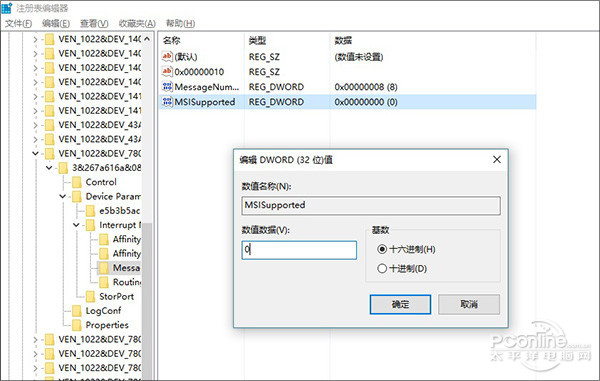Click the 3&267a616a&08 folder icon
Viewport: 600px width, 381px height.
[63, 168]
